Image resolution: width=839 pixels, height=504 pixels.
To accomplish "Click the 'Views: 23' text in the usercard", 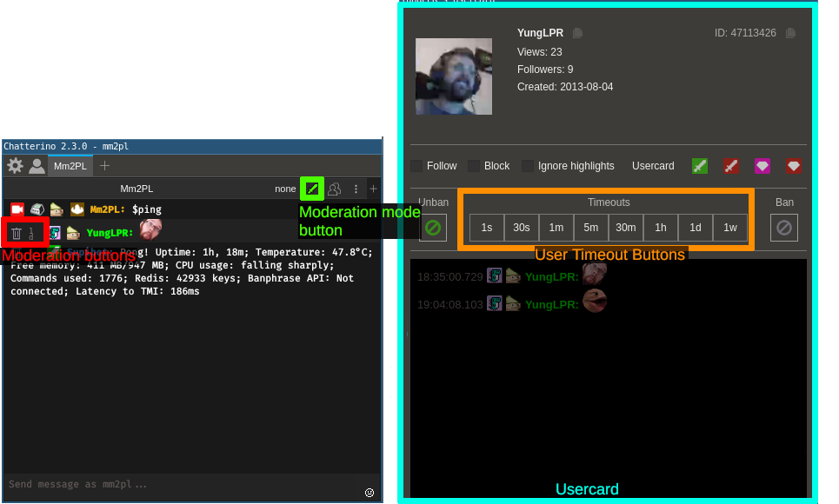I will 539,52.
